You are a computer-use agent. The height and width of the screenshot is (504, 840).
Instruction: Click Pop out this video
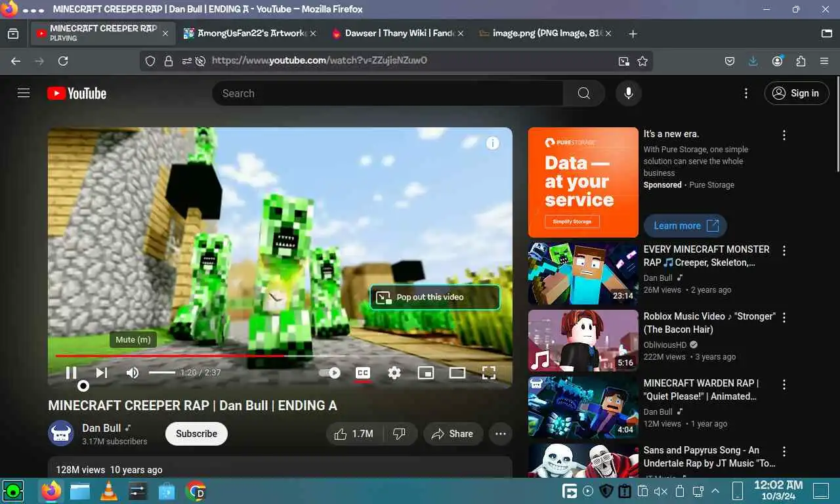click(434, 297)
